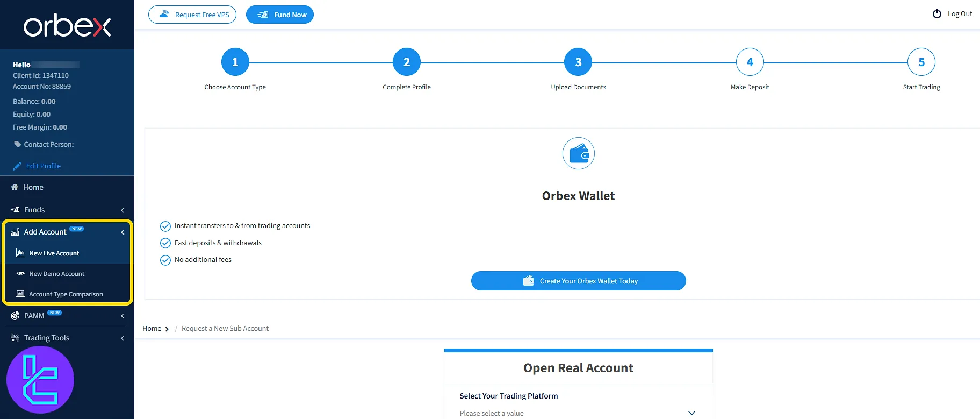The image size is (980, 419).
Task: Click the pencil icon beside Edit Profile
Action: click(17, 166)
